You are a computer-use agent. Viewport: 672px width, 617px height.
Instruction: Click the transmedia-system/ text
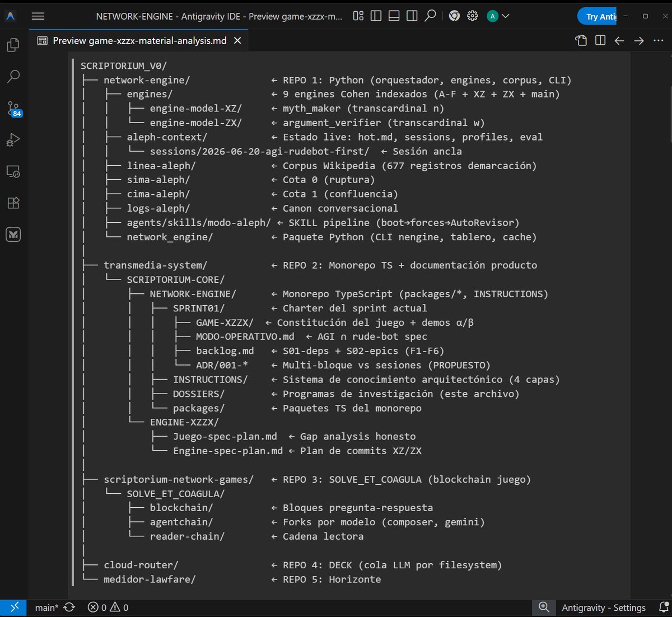point(156,265)
